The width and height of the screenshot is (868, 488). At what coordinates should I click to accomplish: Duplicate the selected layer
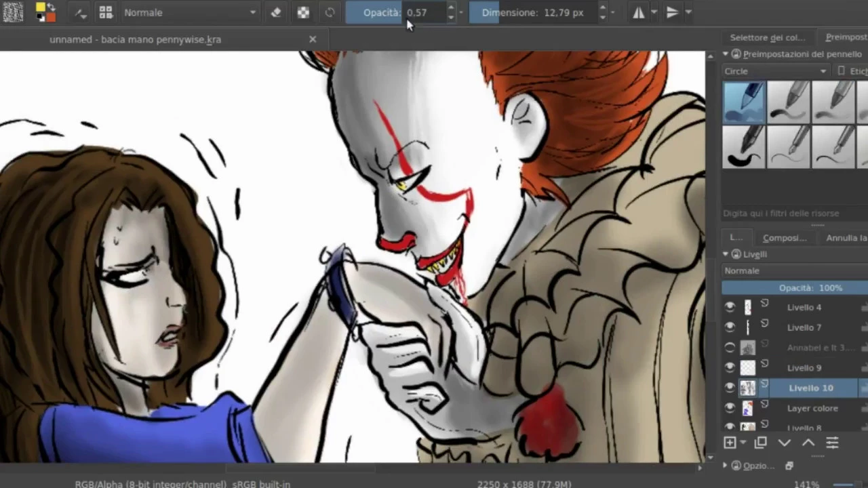pyautogui.click(x=760, y=443)
